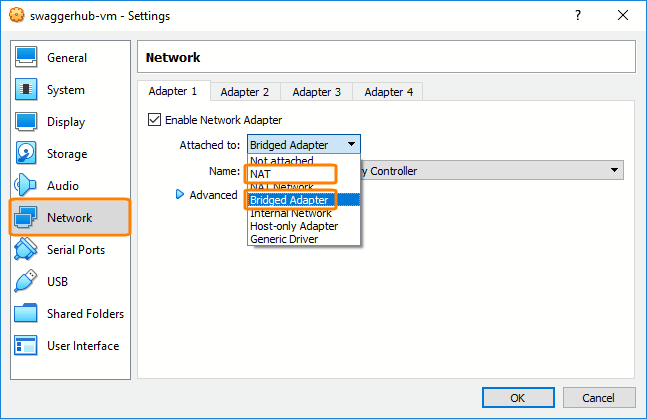Expand the Advanced section triangle

181,195
